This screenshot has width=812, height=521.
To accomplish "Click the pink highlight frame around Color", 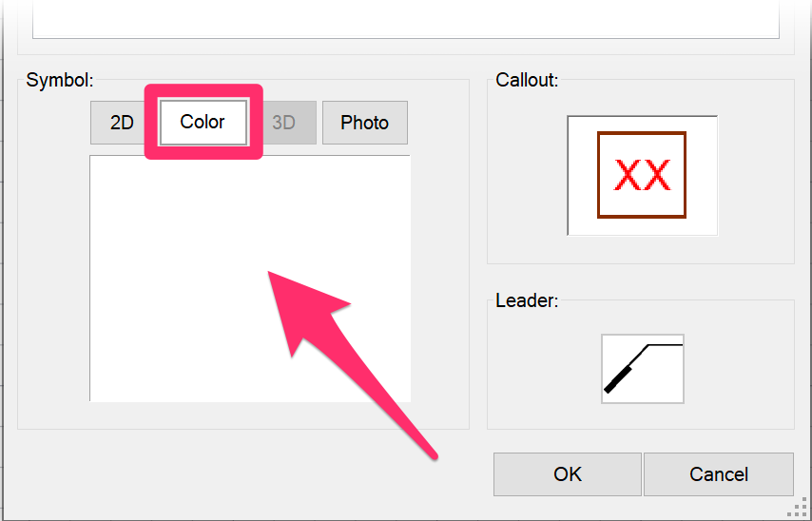I will point(203,90).
